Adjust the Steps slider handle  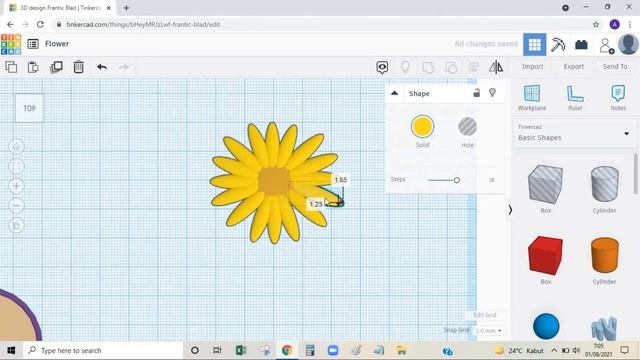click(x=457, y=180)
